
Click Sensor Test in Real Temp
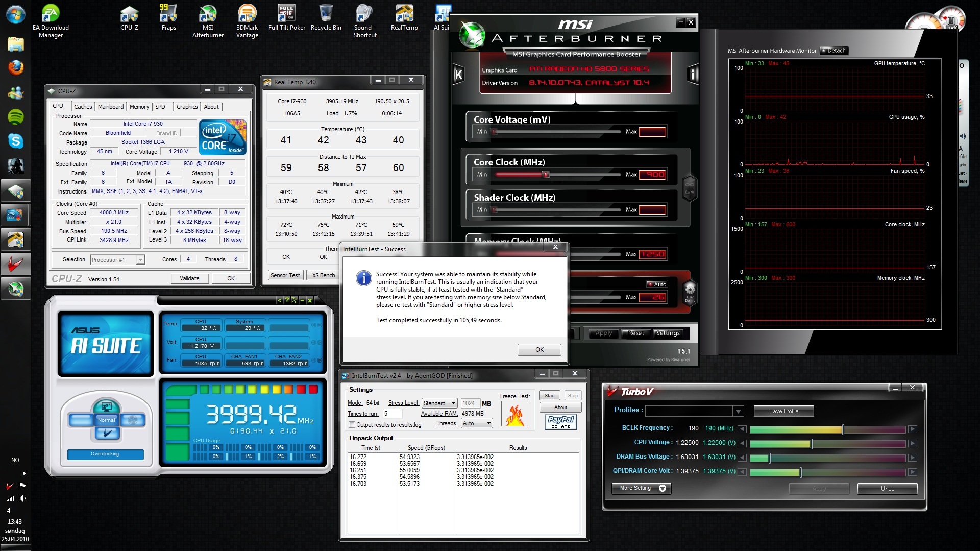tap(285, 275)
